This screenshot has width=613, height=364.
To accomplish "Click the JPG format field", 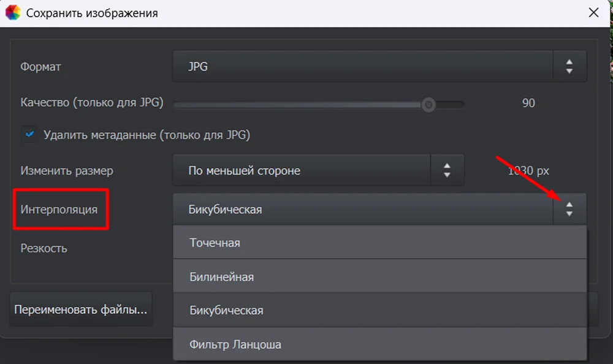I will [363, 66].
